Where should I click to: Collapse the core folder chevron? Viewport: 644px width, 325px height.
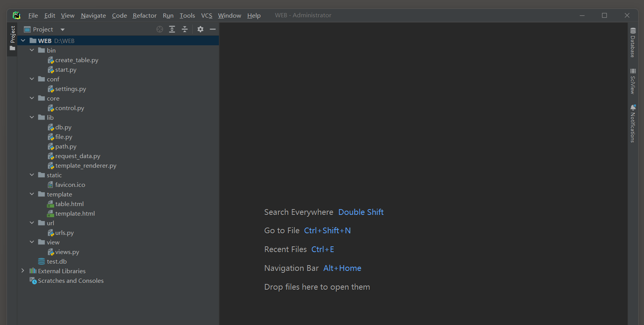32,98
